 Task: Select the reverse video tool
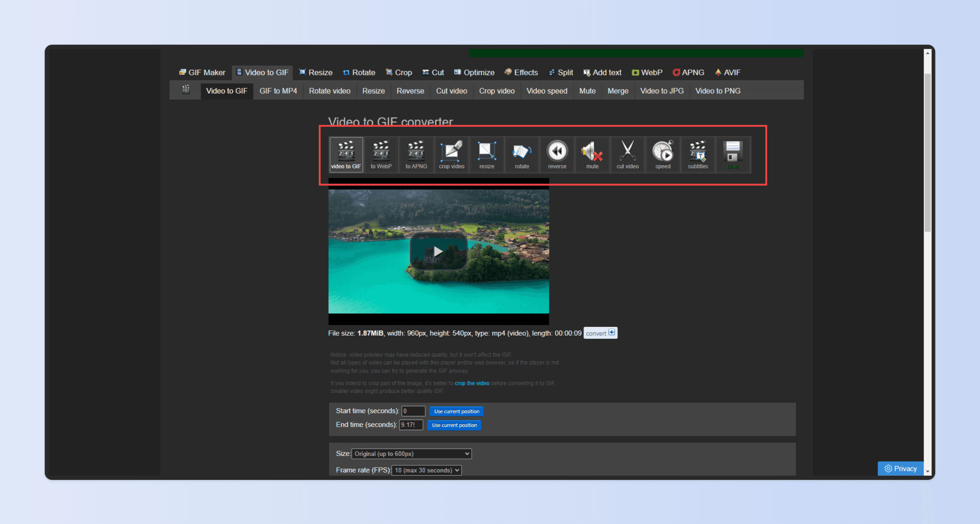pos(557,153)
